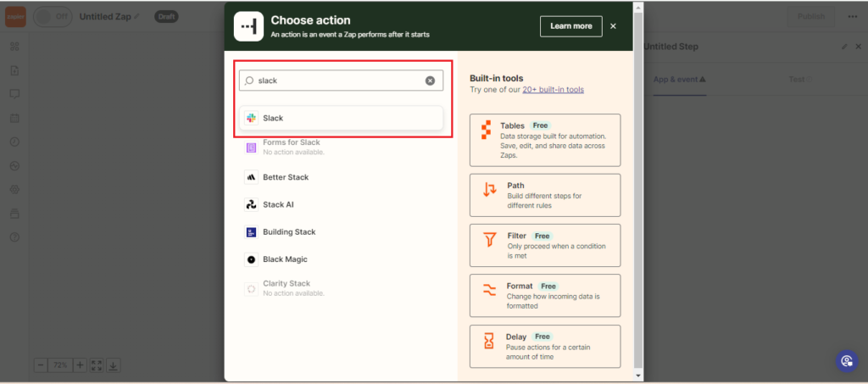Click the Forms for Slack result

341,147
